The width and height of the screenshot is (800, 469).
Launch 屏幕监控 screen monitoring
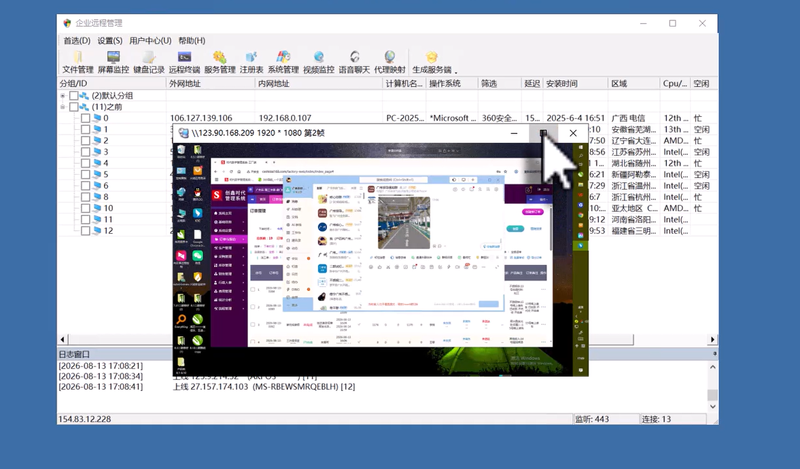[113, 62]
